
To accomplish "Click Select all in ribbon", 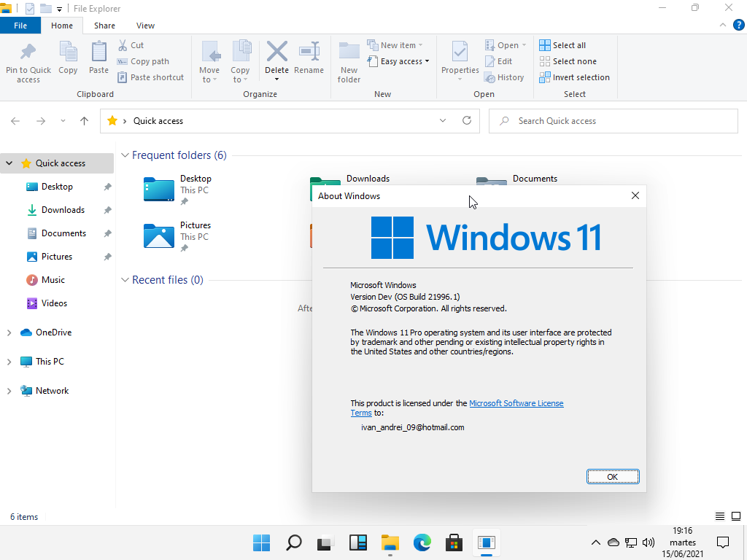I will 562,45.
